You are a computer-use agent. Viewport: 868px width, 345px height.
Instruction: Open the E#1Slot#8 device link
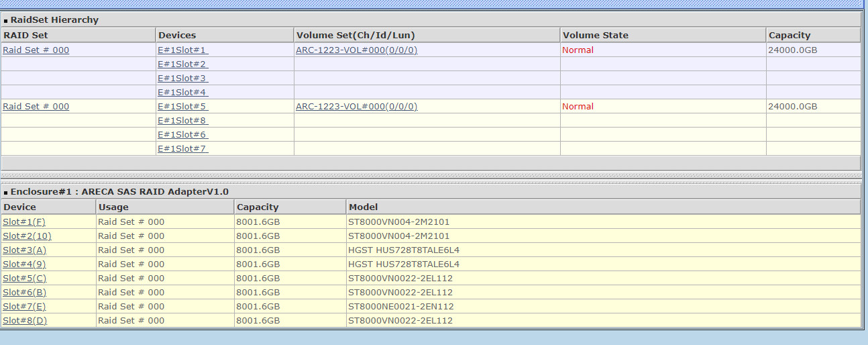182,121
